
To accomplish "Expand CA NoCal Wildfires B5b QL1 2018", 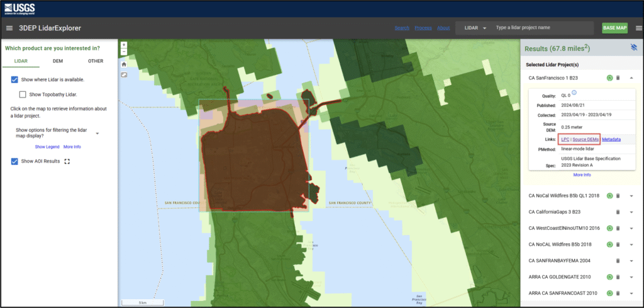I will [x=631, y=196].
